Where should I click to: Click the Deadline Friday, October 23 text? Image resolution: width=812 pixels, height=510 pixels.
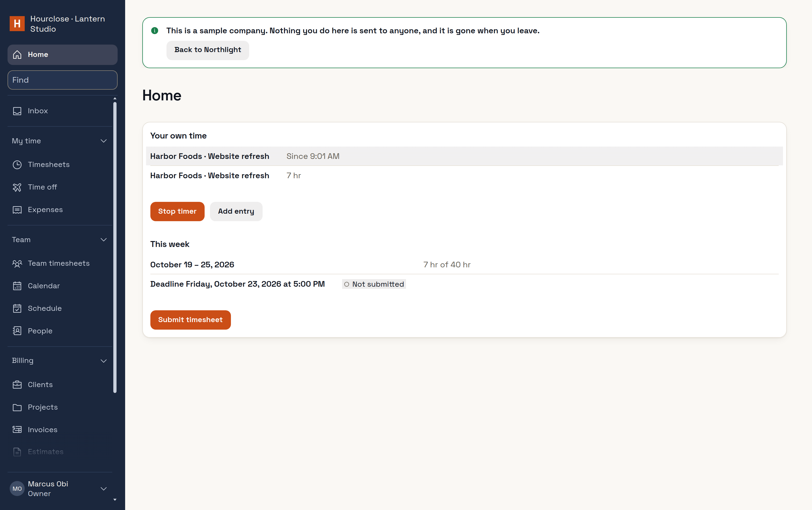pyautogui.click(x=237, y=284)
